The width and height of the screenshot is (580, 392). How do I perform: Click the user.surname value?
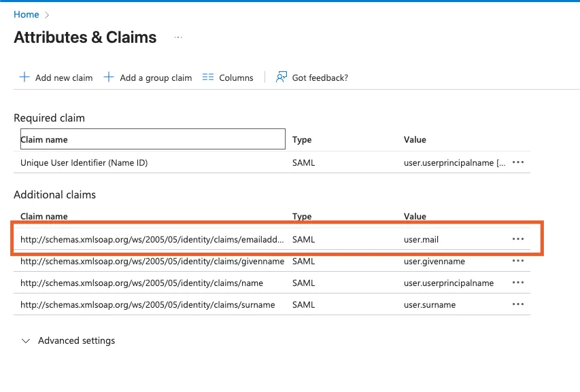pos(430,305)
